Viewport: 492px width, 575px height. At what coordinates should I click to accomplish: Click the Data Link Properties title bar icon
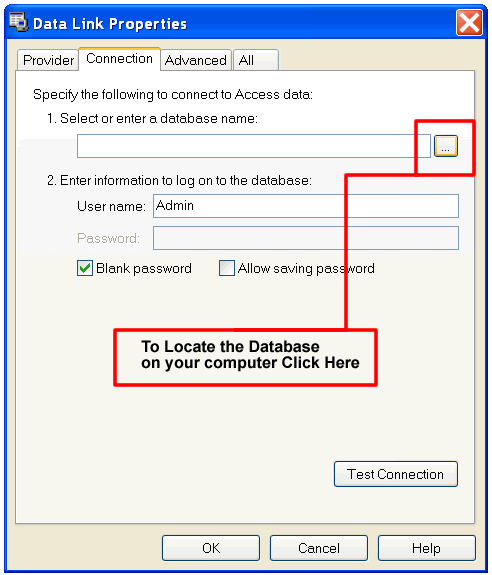(x=18, y=22)
